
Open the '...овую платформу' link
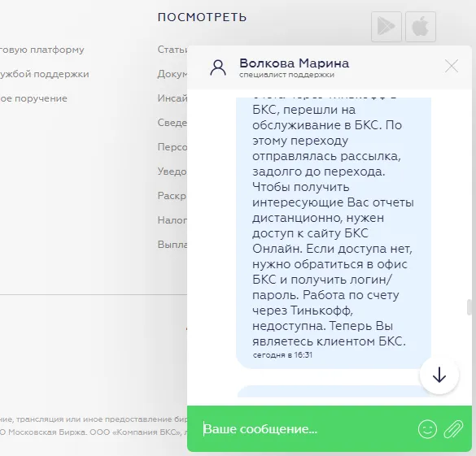tap(41, 50)
